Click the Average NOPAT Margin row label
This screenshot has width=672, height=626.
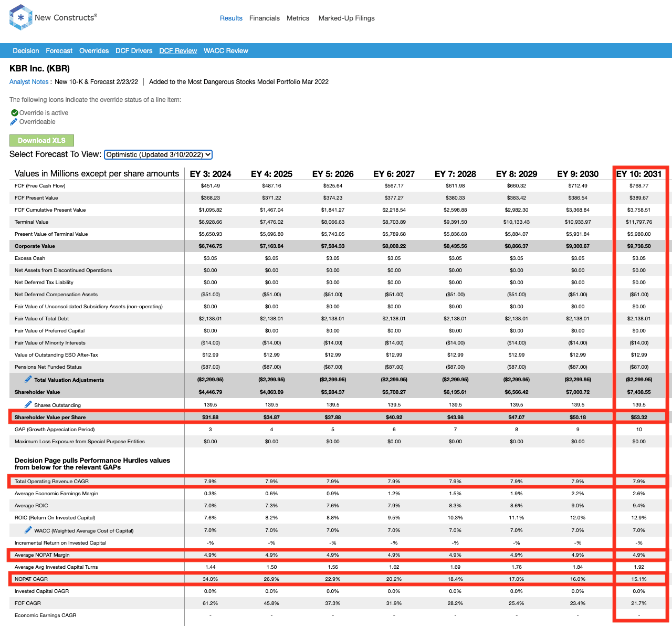[x=42, y=555]
